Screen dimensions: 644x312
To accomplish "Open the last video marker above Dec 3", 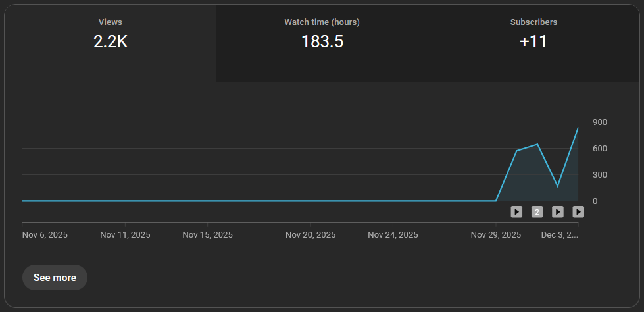I will pyautogui.click(x=578, y=212).
